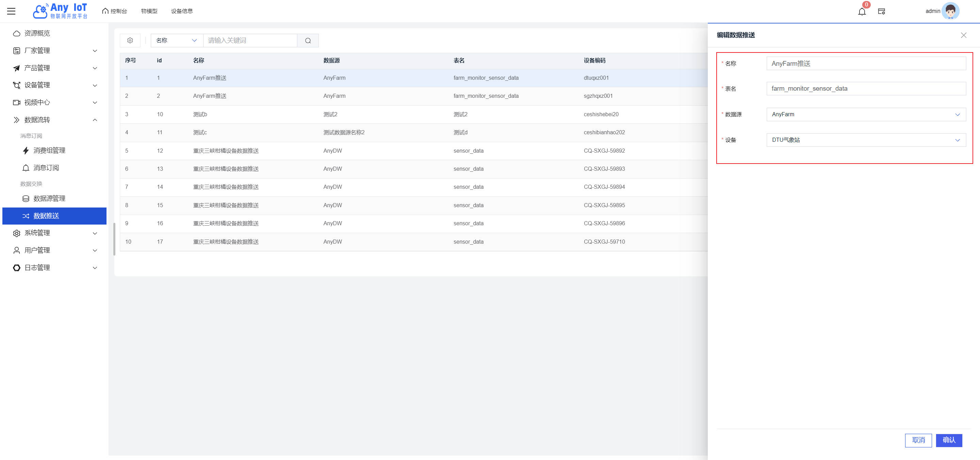Open 数据源管理 in sidebar
Screen dimensions: 980x460
[x=49, y=198]
